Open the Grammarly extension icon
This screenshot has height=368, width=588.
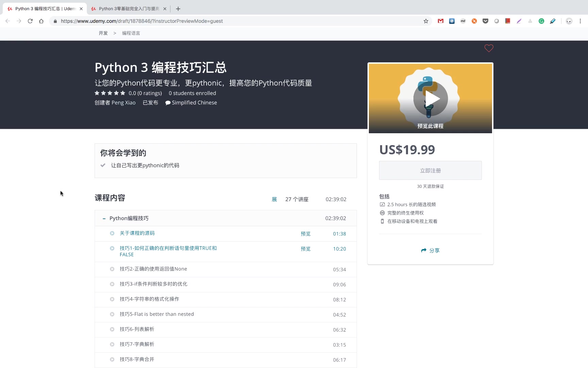[x=541, y=21]
